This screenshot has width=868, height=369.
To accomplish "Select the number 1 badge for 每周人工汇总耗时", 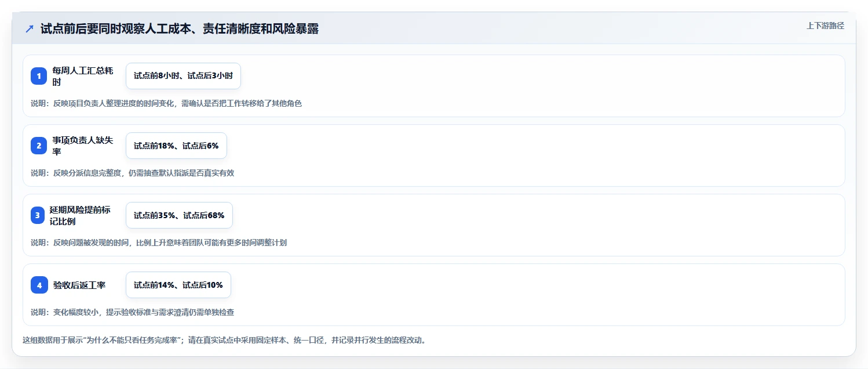I will (39, 76).
